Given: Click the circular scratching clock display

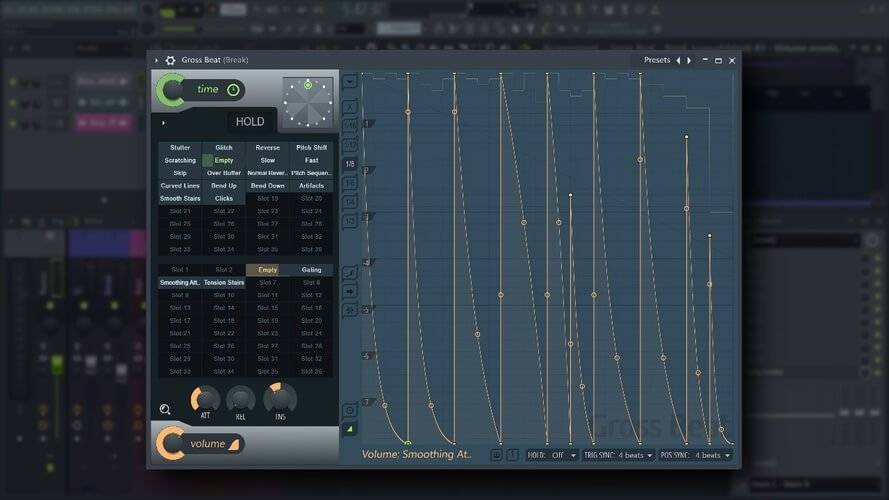Looking at the screenshot, I should click(308, 103).
